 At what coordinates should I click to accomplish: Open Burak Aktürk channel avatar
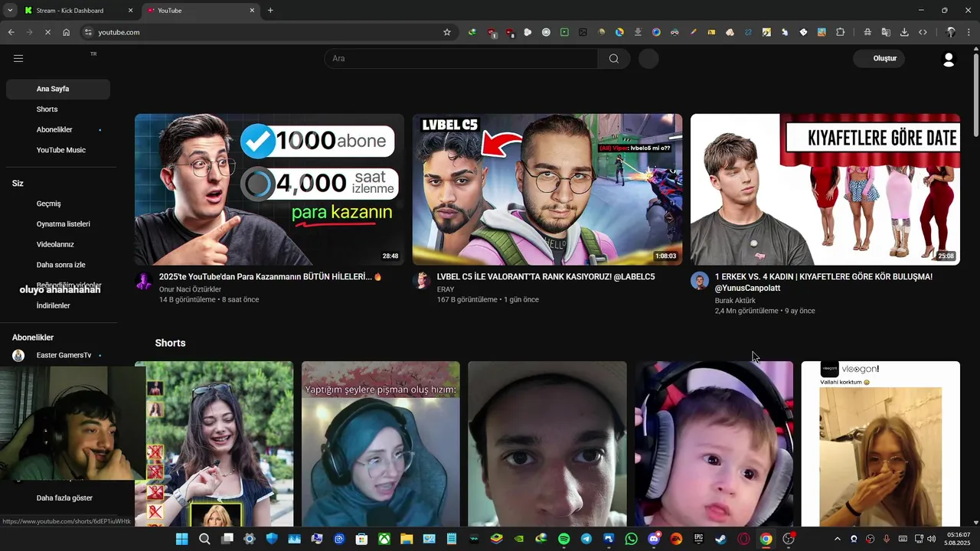[700, 281]
